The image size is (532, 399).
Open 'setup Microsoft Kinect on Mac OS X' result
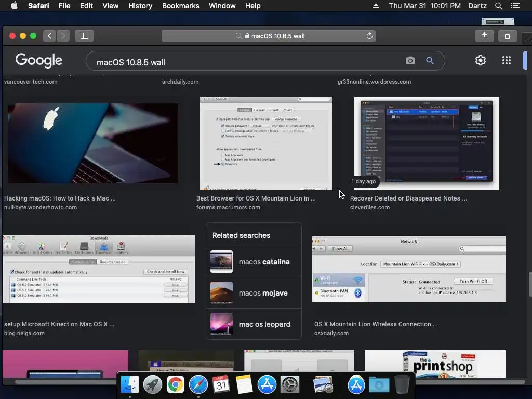click(59, 324)
